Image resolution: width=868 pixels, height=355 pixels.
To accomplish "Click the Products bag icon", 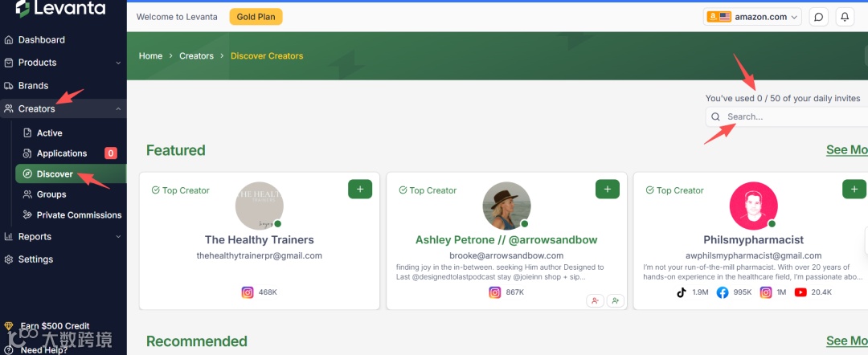I will point(8,63).
